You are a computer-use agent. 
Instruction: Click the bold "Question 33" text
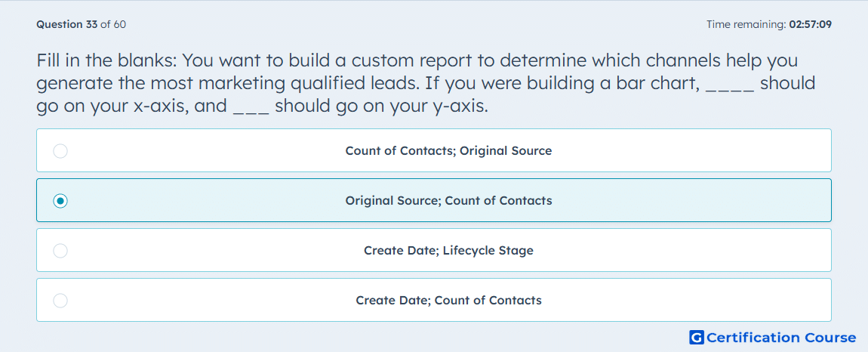(x=67, y=24)
